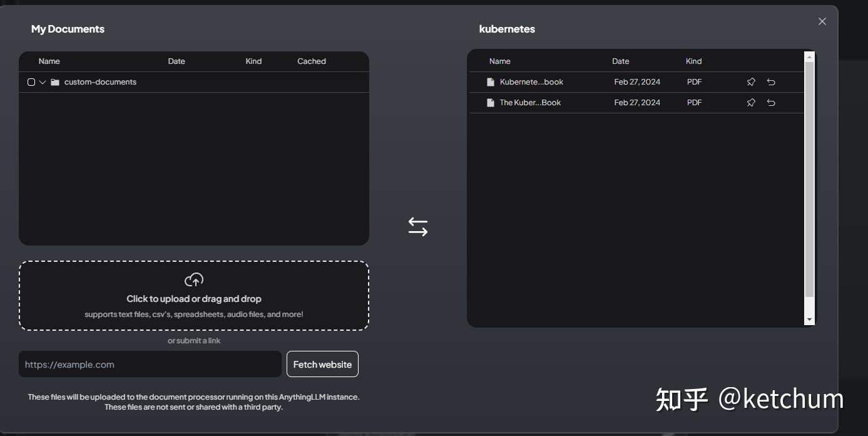
Task: Click the Name header in kubernetes panel
Action: click(500, 61)
